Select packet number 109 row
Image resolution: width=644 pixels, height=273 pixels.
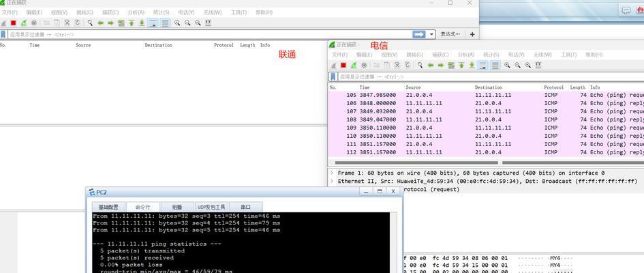(x=486, y=128)
